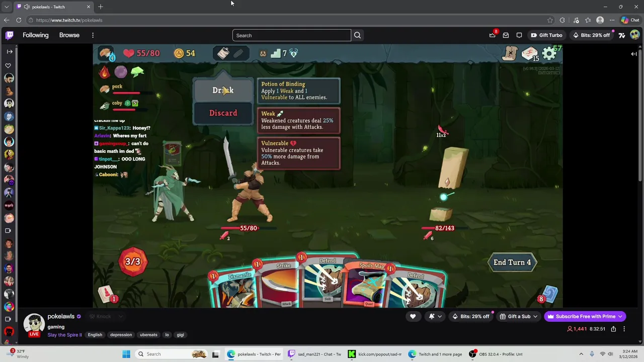Click into the Twitch search field
This screenshot has height=362, width=644.
[x=292, y=35]
